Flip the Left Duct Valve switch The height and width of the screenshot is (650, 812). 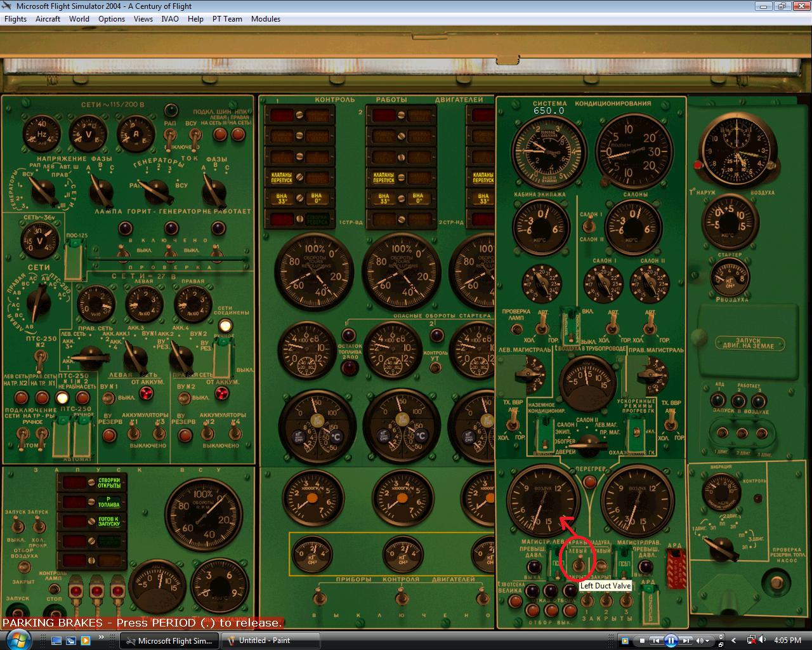pos(580,564)
